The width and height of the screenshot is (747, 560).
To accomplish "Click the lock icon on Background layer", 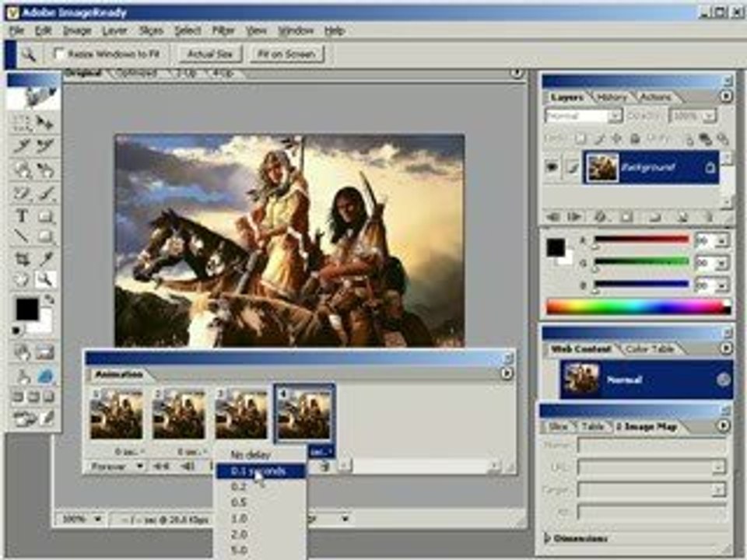I will (710, 168).
